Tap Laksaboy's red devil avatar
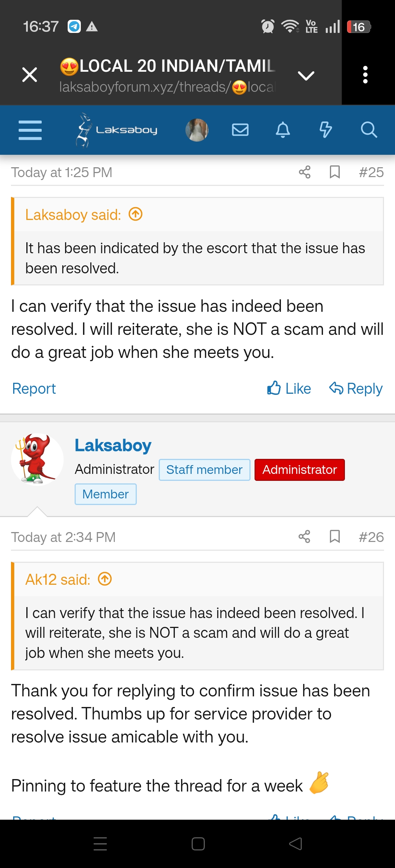 click(37, 459)
